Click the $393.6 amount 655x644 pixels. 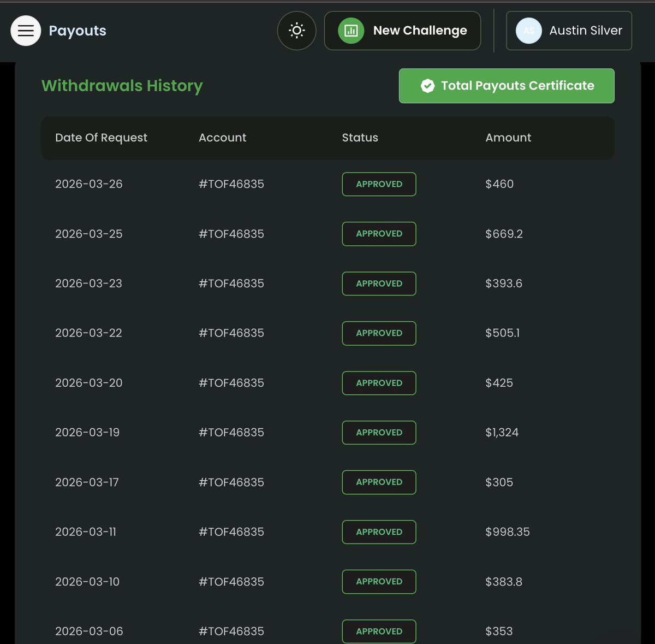click(x=504, y=283)
